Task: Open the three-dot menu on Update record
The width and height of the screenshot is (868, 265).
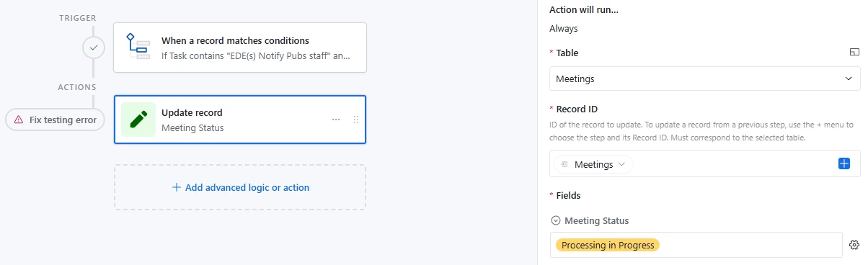Action: [x=336, y=120]
